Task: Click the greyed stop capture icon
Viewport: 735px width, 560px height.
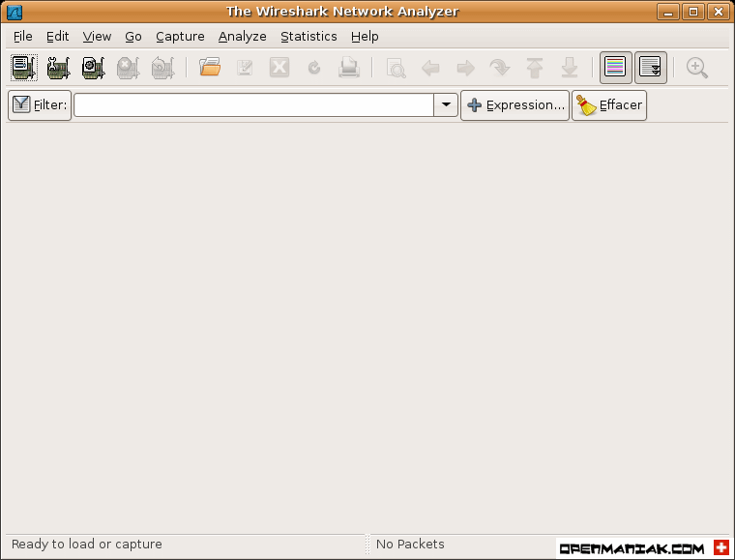Action: click(128, 68)
